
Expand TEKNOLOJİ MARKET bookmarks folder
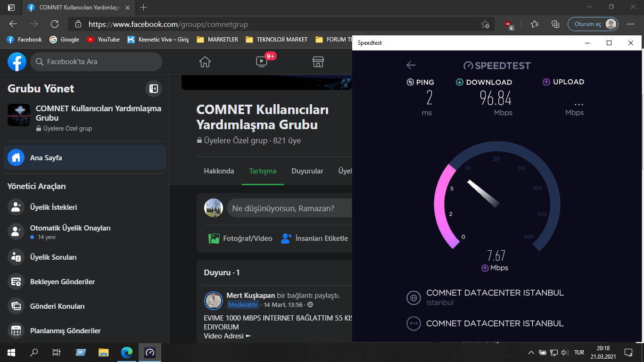pos(276,40)
